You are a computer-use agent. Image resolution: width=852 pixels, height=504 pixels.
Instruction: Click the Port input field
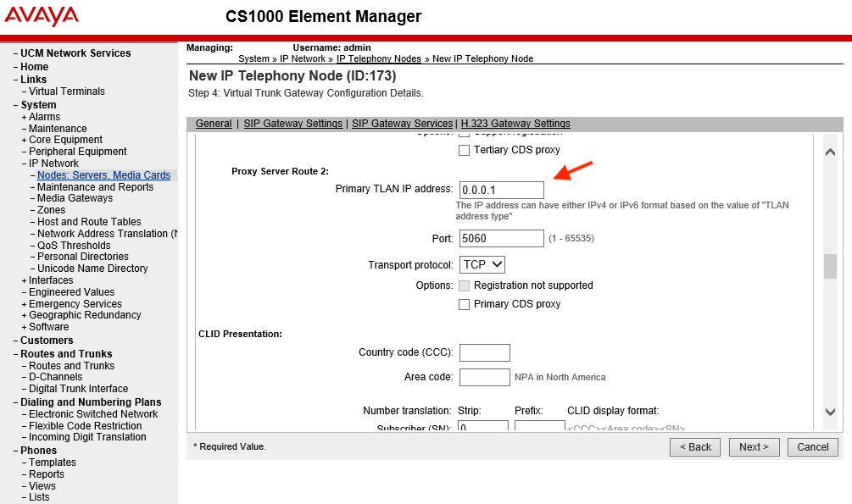(x=502, y=238)
